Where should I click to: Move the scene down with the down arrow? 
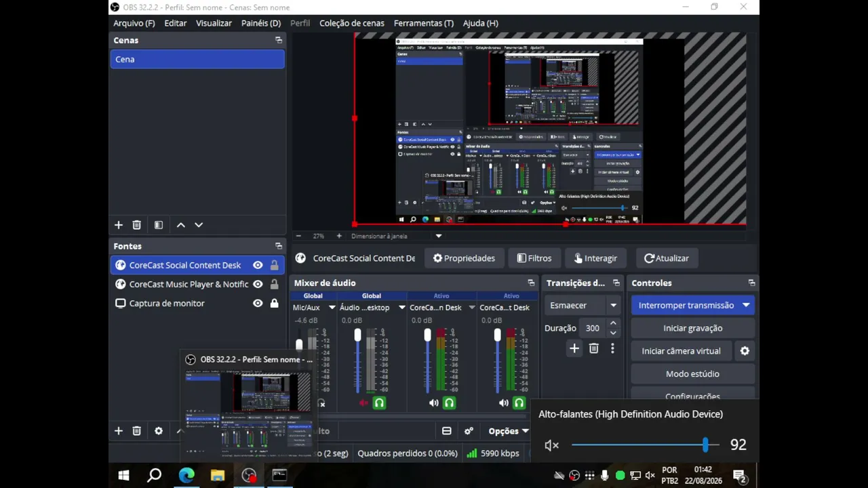[x=199, y=225]
